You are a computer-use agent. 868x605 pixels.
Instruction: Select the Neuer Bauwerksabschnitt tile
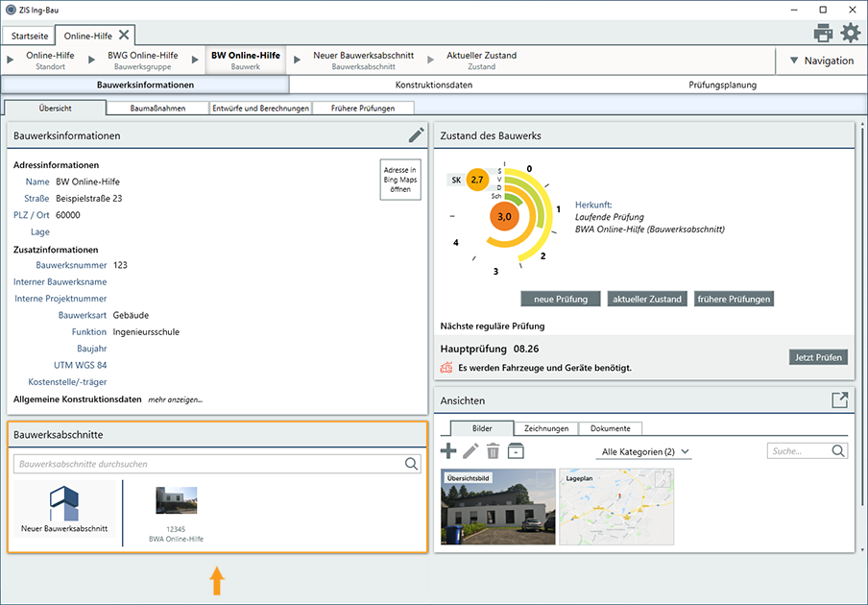(x=64, y=509)
